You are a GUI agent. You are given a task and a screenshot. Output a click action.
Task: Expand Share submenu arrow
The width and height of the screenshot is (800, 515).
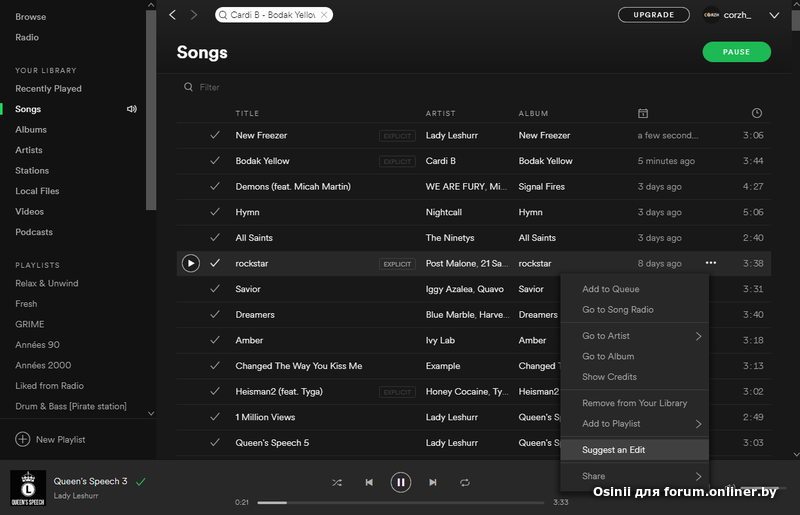[698, 476]
